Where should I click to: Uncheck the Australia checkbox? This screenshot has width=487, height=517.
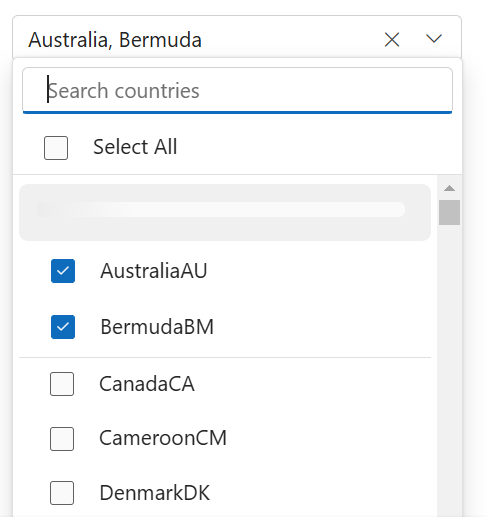pyautogui.click(x=63, y=271)
